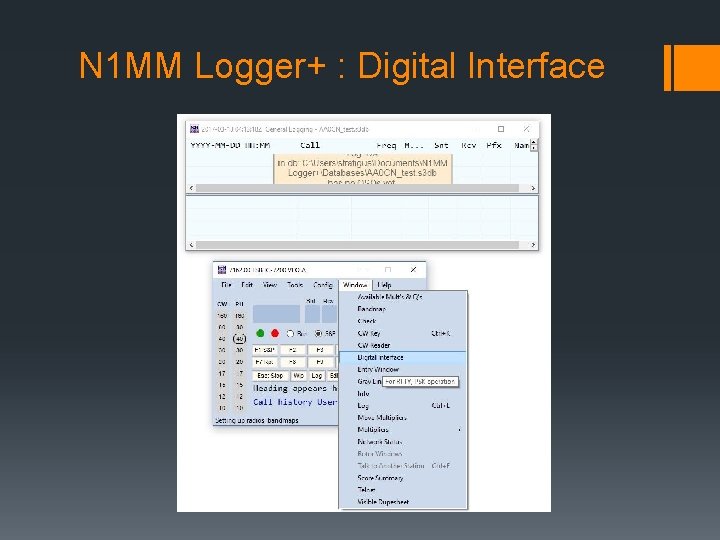Click the 'Setting up radios bandmaps' status text
This screenshot has height=540, width=720.
257,420
